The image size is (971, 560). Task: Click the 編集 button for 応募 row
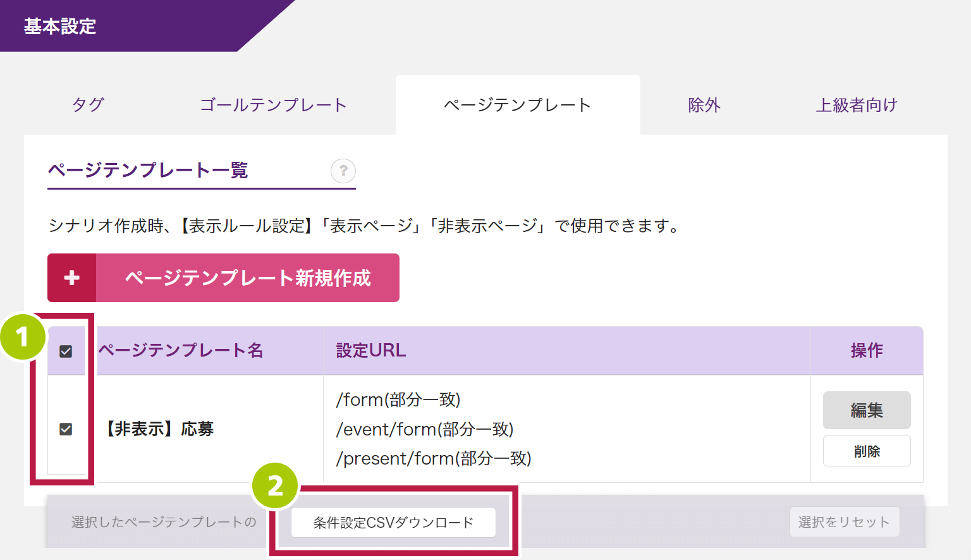coord(867,410)
